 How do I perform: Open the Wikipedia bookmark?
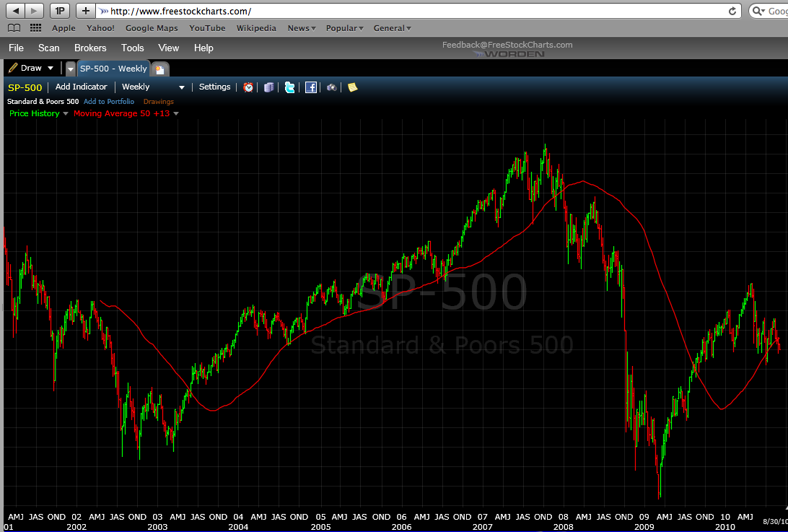coord(256,28)
